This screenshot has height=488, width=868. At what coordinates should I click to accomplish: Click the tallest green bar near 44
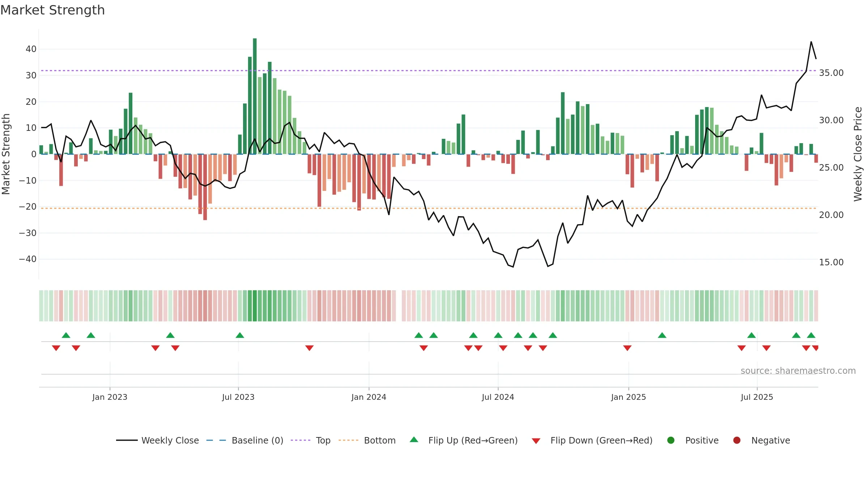click(255, 96)
